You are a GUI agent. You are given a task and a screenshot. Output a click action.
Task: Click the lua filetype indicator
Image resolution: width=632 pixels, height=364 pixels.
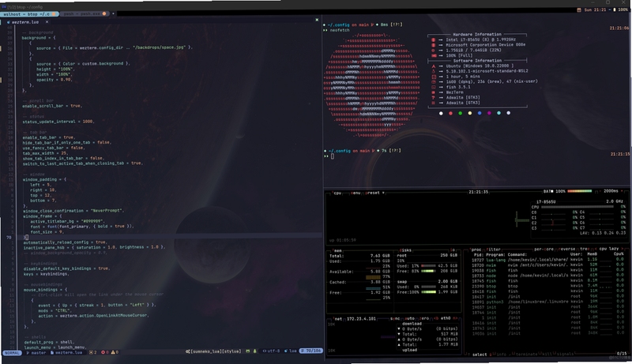[291, 351]
